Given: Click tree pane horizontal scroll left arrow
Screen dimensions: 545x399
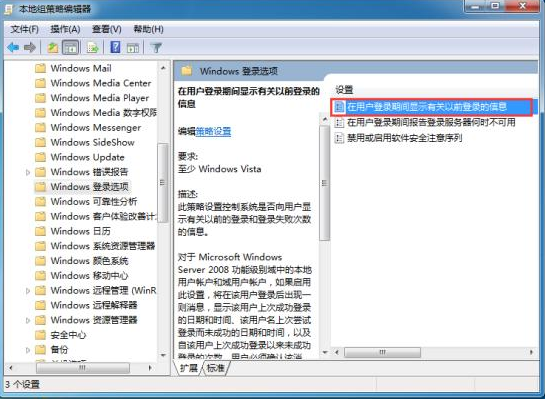Looking at the screenshot, I should 11,368.
